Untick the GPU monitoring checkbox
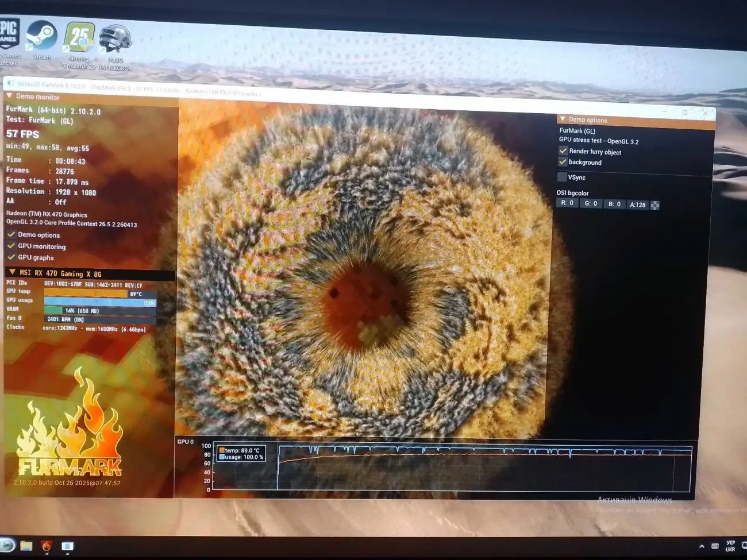 (x=11, y=246)
